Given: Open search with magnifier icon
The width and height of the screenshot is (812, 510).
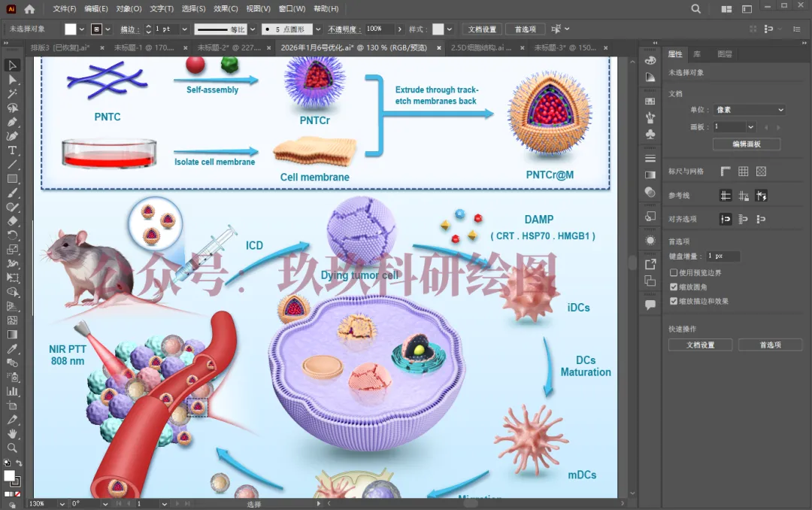Looking at the screenshot, I should [695, 9].
